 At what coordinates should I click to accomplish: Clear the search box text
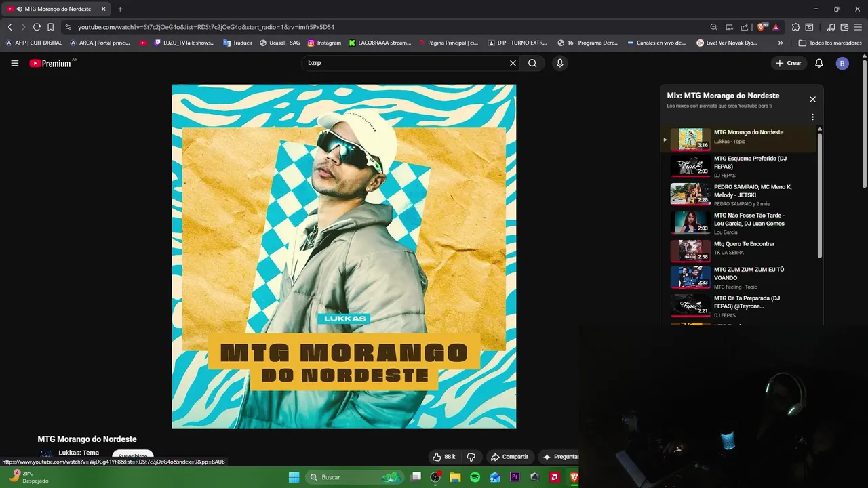click(x=513, y=63)
